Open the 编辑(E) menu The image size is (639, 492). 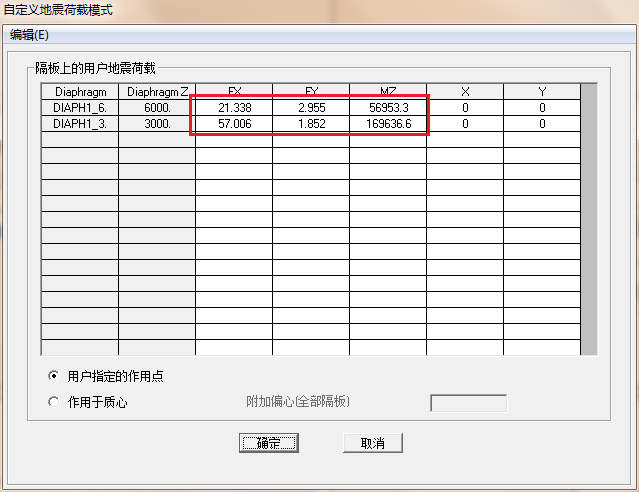point(29,34)
